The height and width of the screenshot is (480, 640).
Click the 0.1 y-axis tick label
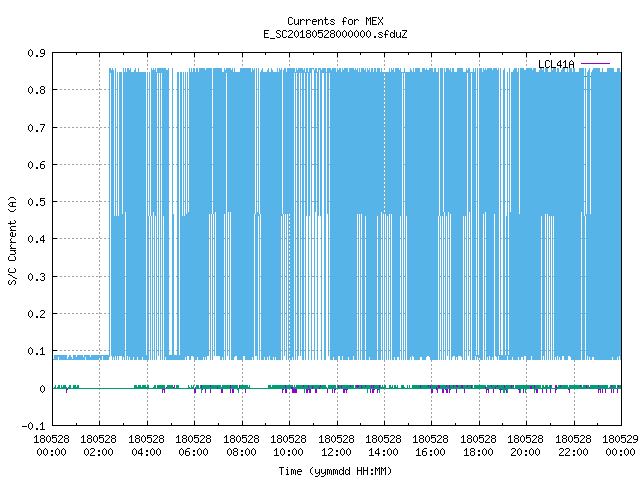[37, 351]
